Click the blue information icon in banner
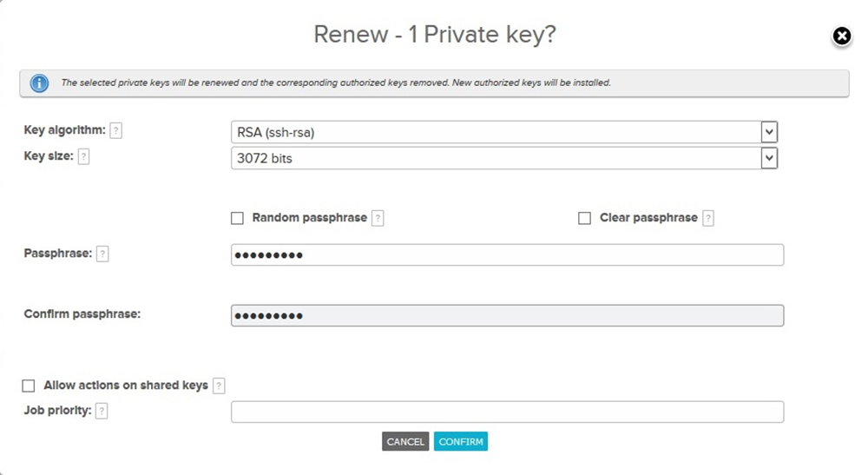Viewport: 868px width, 475px height. 39,83
